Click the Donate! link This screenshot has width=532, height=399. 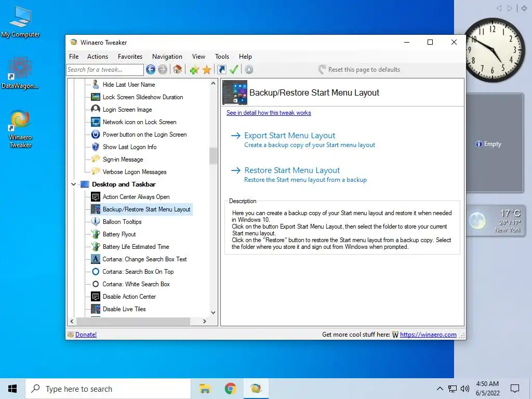coord(86,335)
